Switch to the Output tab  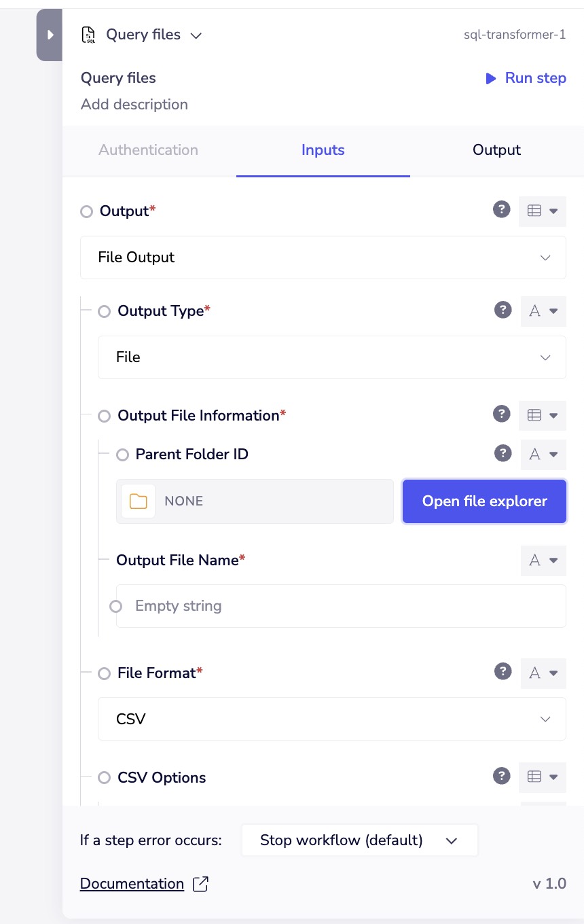(496, 150)
